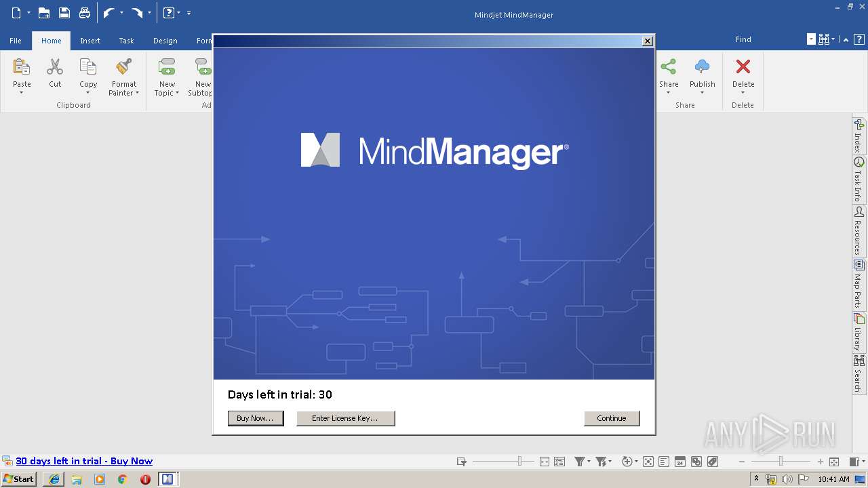Switch to the Insert ribbon tab
The width and height of the screenshot is (868, 488).
click(x=90, y=41)
